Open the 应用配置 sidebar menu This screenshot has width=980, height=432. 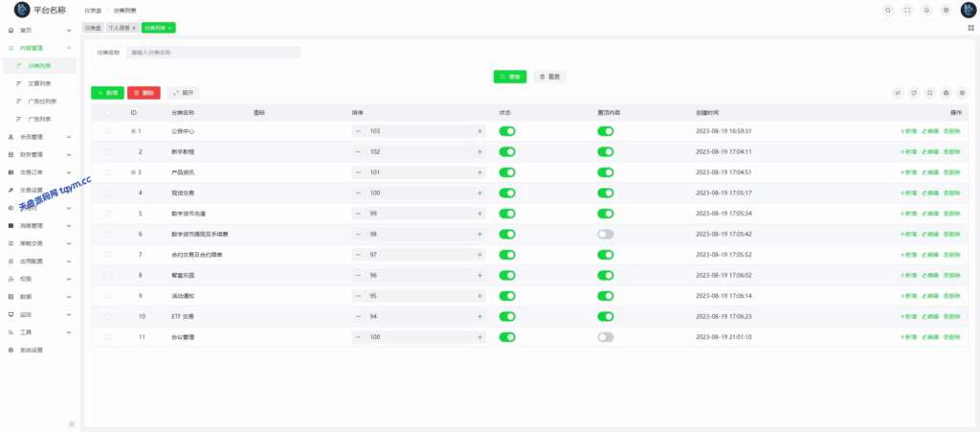pyautogui.click(x=39, y=261)
